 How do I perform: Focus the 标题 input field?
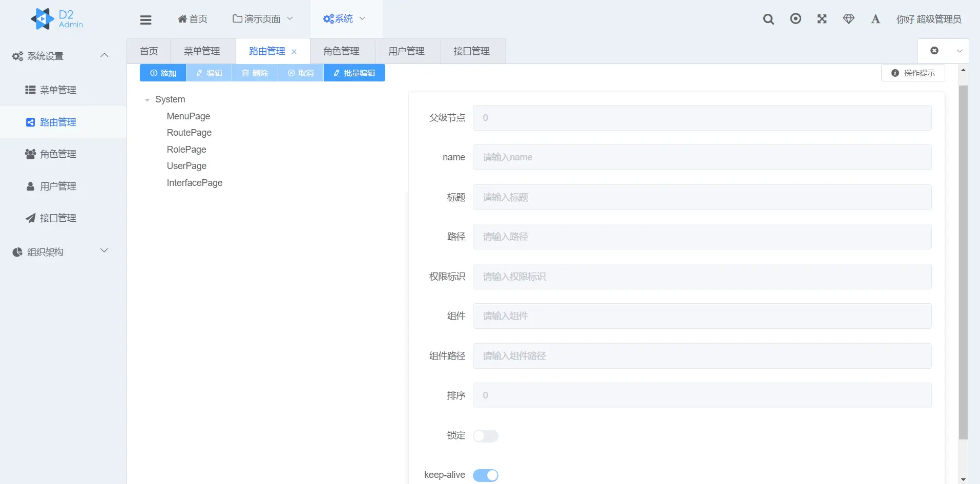pos(702,197)
